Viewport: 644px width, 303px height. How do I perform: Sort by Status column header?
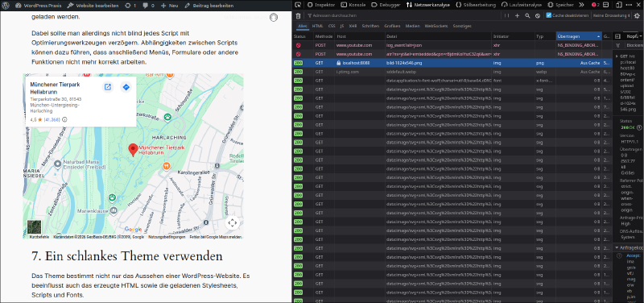click(x=303, y=36)
